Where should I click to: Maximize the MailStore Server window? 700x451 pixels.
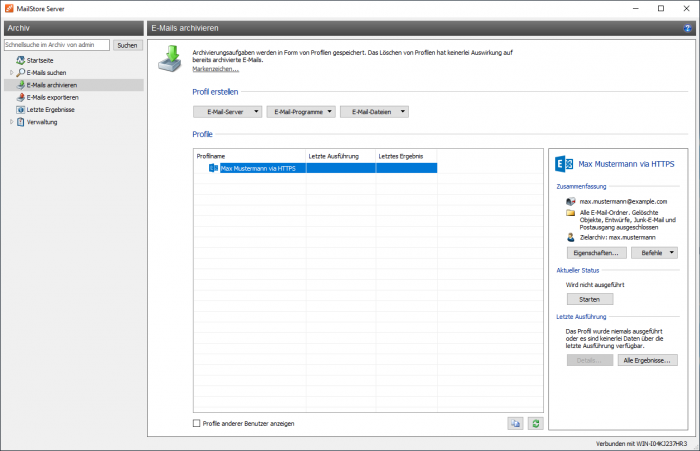661,8
